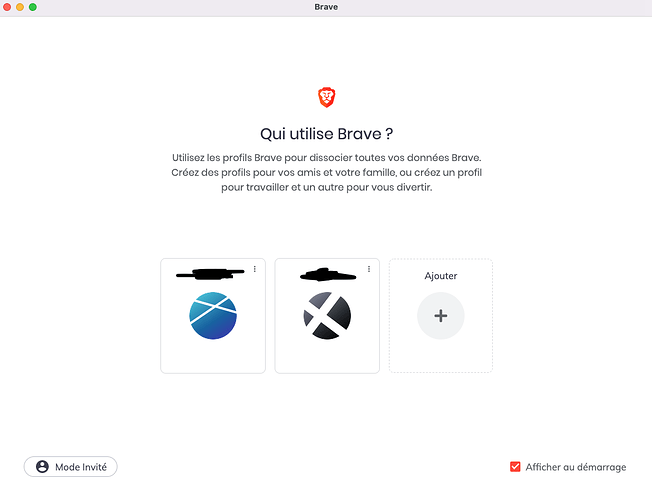Click the Ajouter label
Image resolution: width=652 pixels, height=500 pixels.
(x=441, y=276)
